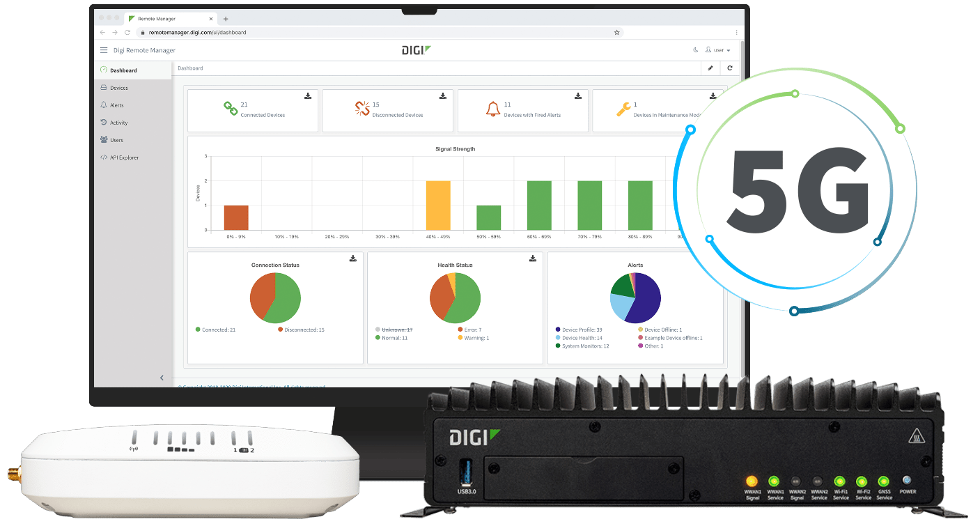Open the browser three-dot menu
Screen dimensions: 980x526
pos(736,32)
